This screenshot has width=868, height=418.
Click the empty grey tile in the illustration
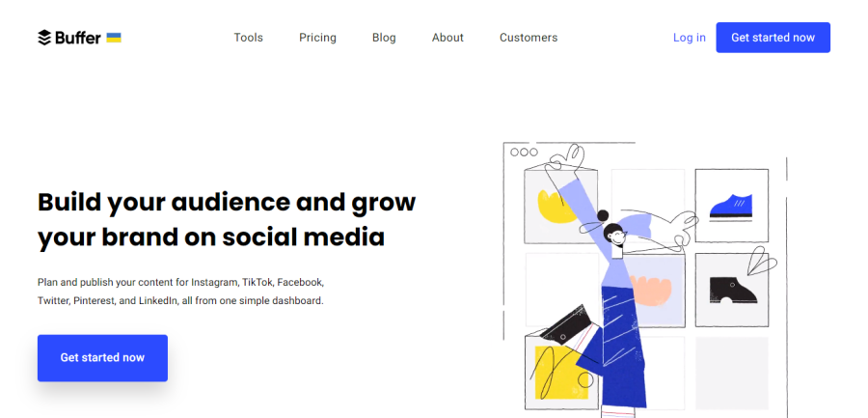[731, 372]
